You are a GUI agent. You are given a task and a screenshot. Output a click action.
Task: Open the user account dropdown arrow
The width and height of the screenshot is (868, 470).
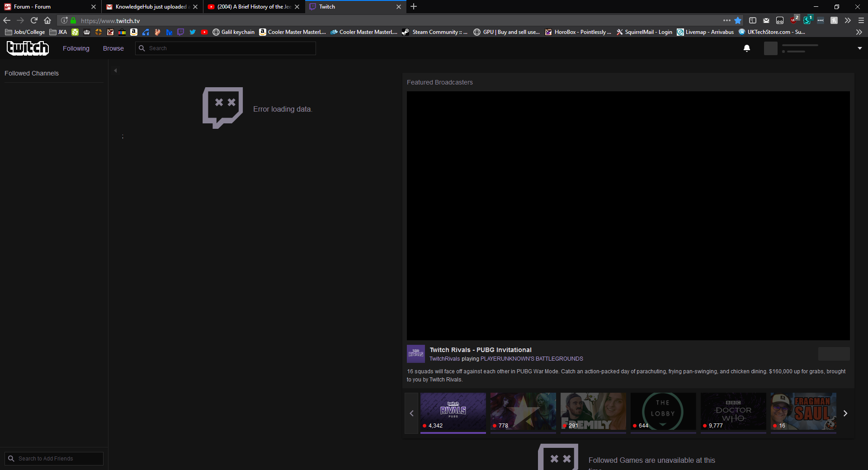tap(859, 48)
